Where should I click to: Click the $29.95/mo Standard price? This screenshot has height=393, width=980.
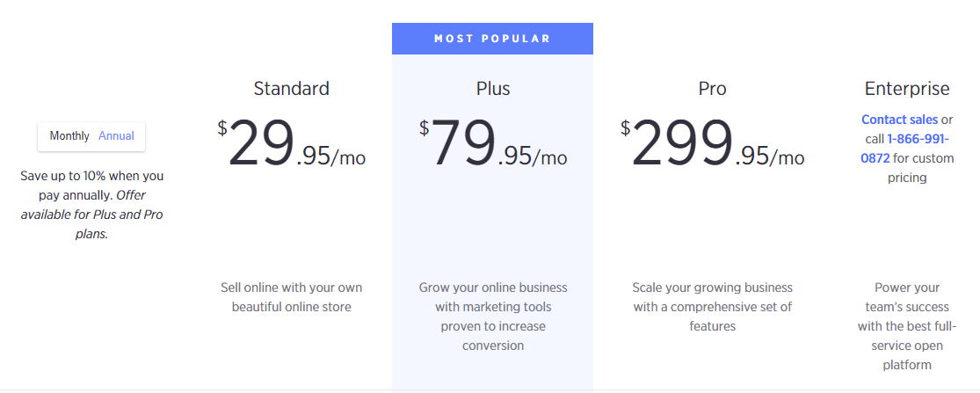tap(291, 143)
